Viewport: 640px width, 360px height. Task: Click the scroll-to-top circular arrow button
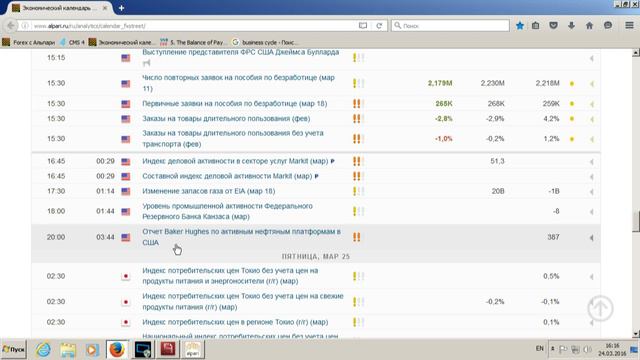[600, 308]
